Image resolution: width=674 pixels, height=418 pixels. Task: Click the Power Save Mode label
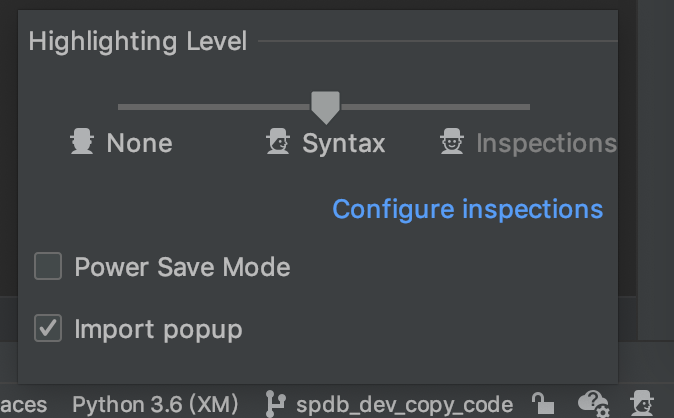[x=182, y=267]
